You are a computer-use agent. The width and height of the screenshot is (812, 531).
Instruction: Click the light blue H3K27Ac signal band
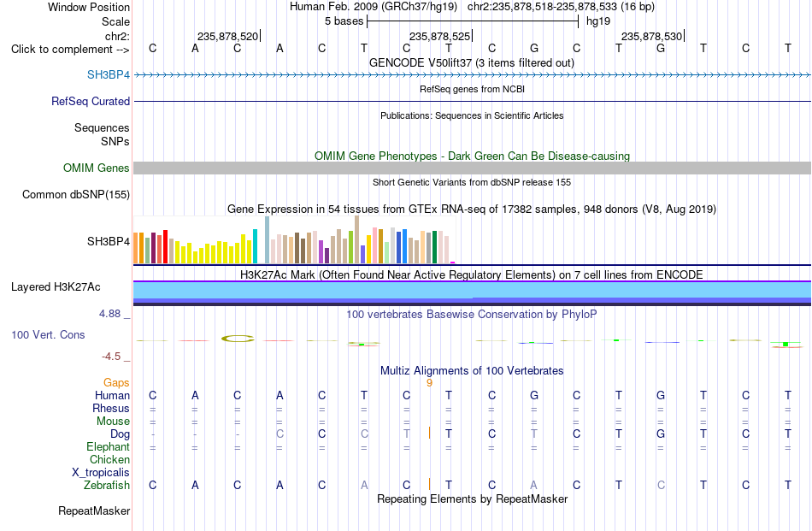tap(472, 290)
